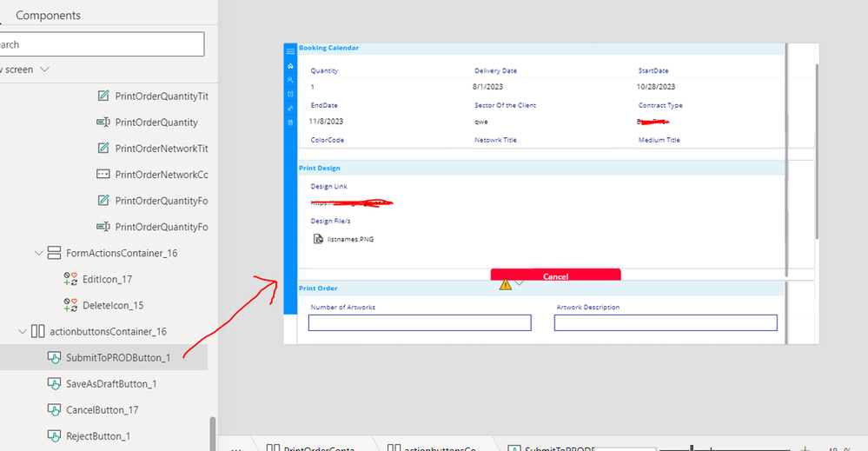
Task: Click the EndDate value 11/8/2023
Action: pyautogui.click(x=326, y=121)
